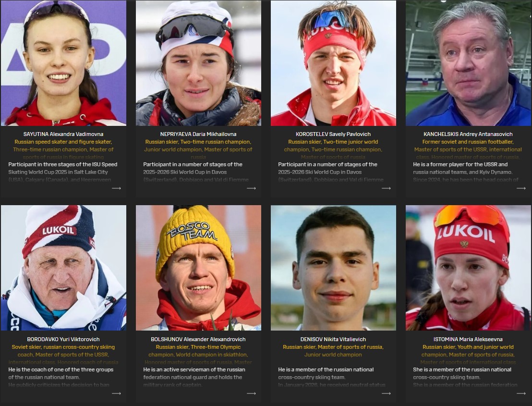Open arrow on Sayutina Alexandra card
Image resolution: width=532 pixels, height=406 pixels.
point(116,188)
